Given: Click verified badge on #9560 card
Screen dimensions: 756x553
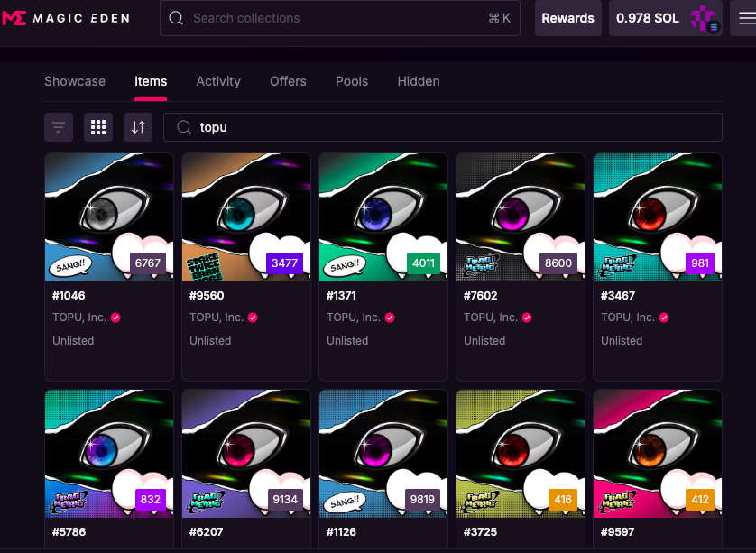Looking at the screenshot, I should point(253,318).
